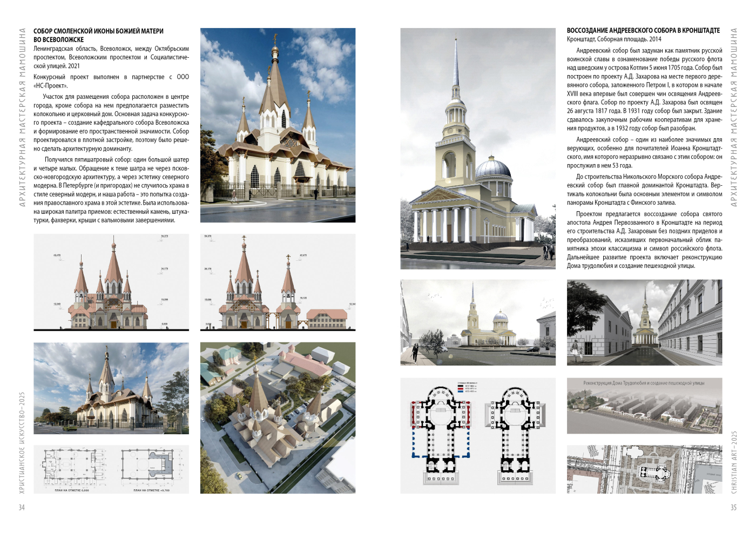Image resolution: width=756 pixels, height=533 pixels.
Task: Click the large Andreevsky cathedral render with tall spire
Action: (x=478, y=149)
